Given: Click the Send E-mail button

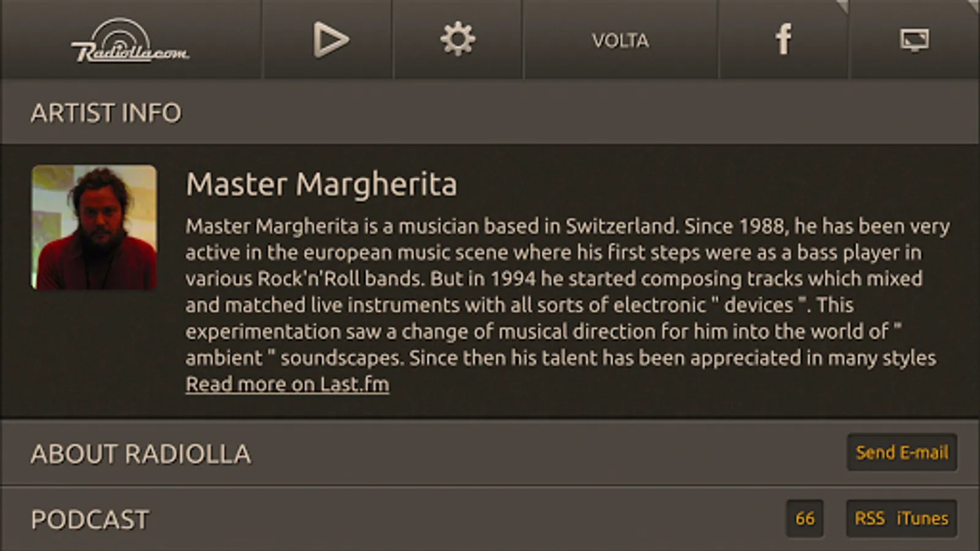Looking at the screenshot, I should coord(902,453).
